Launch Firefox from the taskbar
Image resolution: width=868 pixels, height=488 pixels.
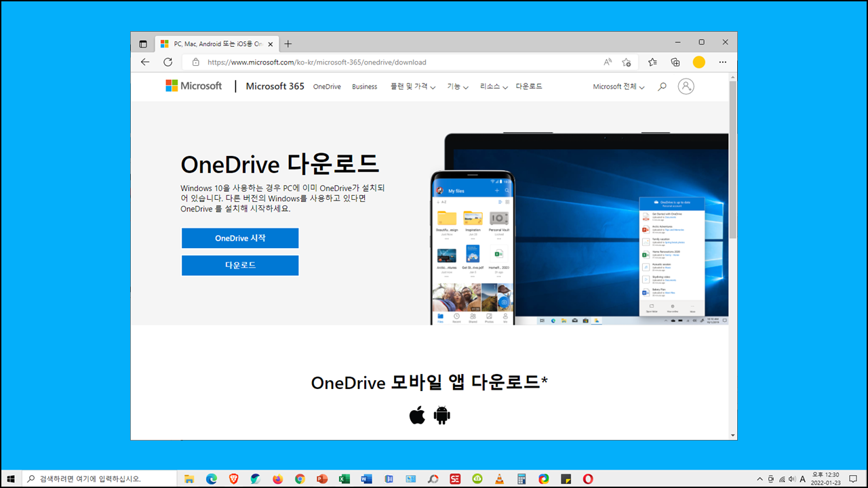(x=277, y=479)
